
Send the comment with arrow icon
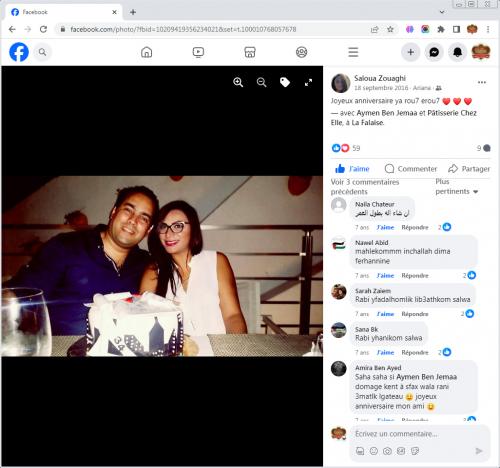click(479, 451)
